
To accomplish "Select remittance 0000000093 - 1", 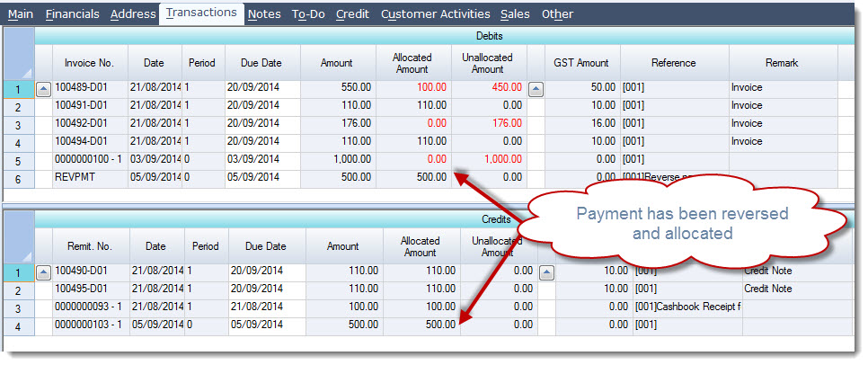I will [x=91, y=307].
